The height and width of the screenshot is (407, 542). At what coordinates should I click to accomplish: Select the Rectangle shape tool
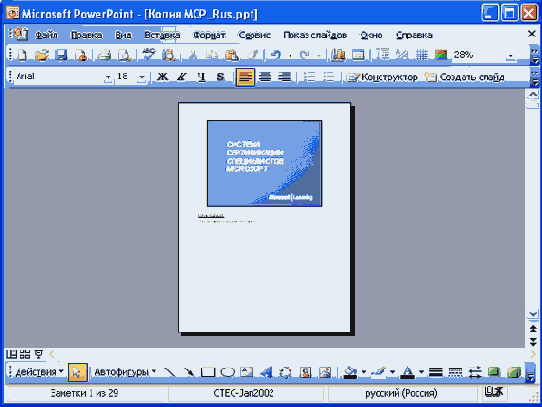(208, 372)
